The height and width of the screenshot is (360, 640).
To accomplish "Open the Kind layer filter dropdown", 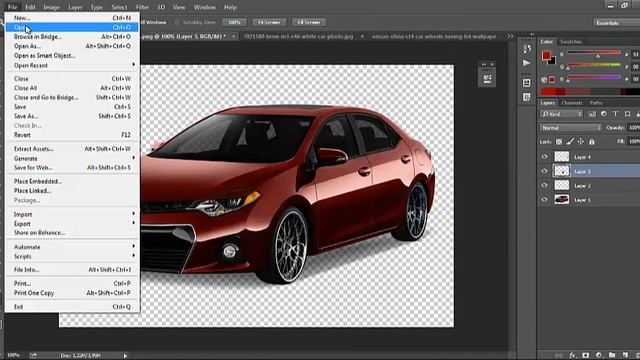I will pos(561,114).
